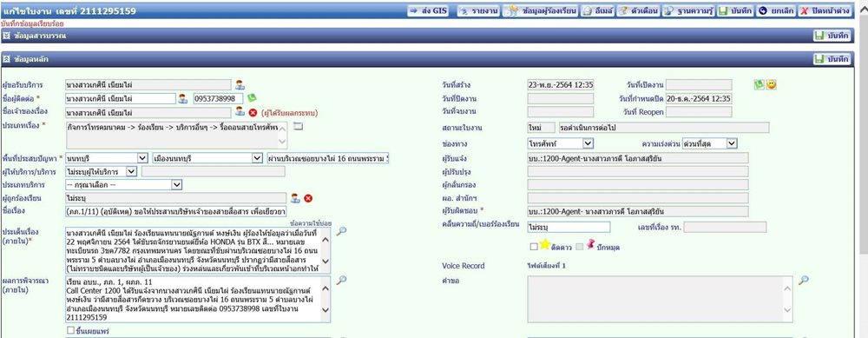868x338 pixels.
Task: Collapse the ข้อมูลหลัก section header
Action: pos(7,59)
